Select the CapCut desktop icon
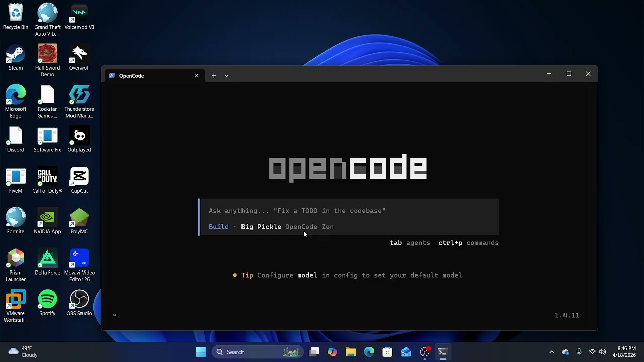Viewport: 644px width, 362px height. pyautogui.click(x=79, y=180)
